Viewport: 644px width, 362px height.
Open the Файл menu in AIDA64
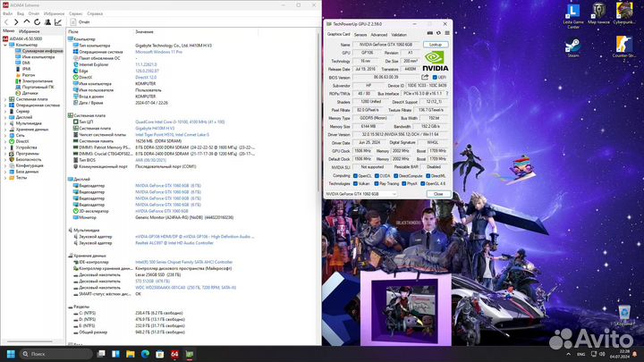click(7, 13)
